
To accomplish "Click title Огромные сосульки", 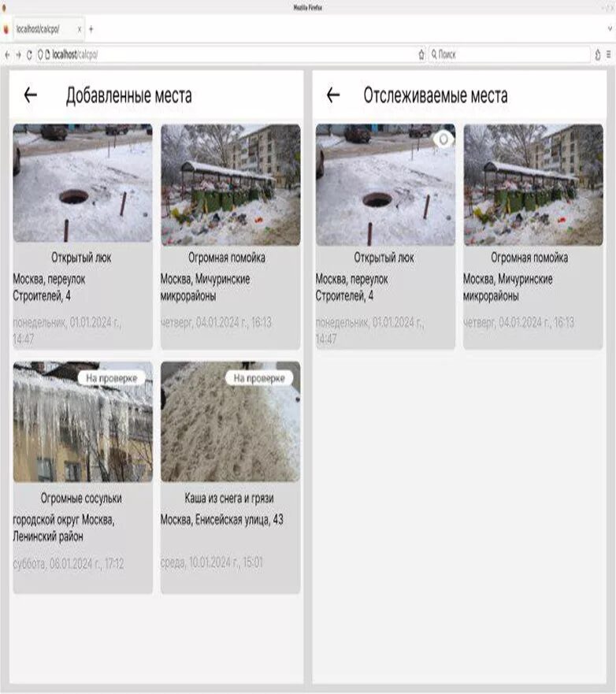I will [81, 499].
